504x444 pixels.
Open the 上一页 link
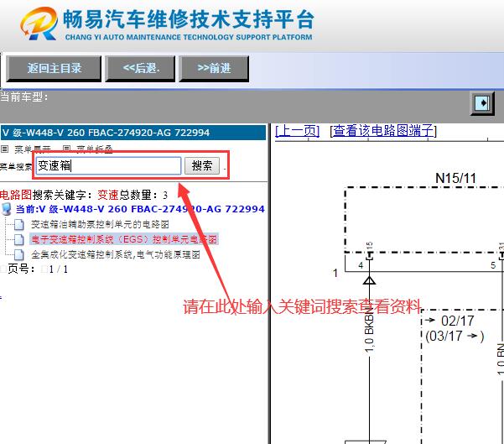coord(298,131)
